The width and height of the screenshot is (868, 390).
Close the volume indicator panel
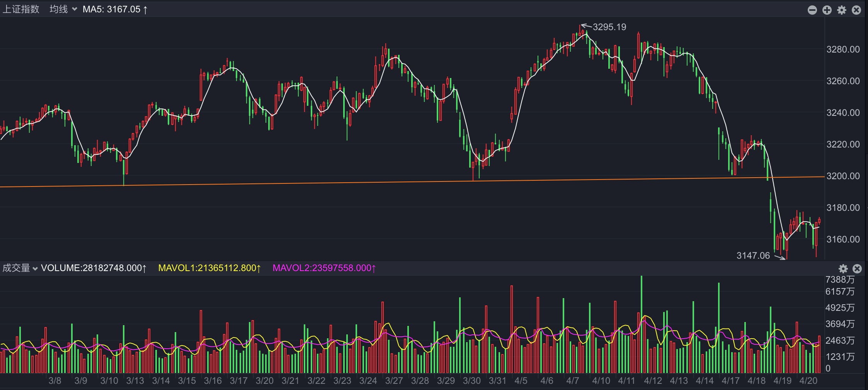pyautogui.click(x=857, y=269)
